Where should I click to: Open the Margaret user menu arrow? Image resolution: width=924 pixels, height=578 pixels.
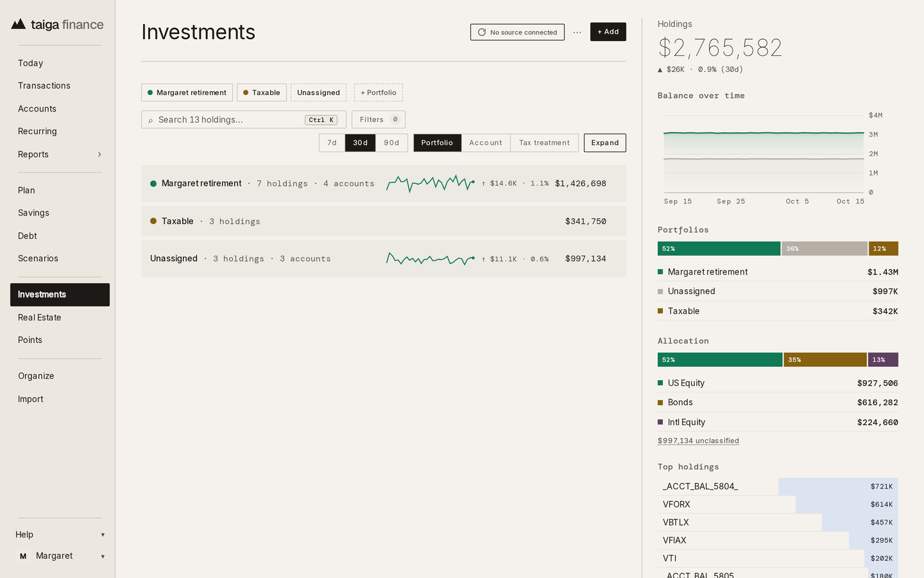pos(103,556)
